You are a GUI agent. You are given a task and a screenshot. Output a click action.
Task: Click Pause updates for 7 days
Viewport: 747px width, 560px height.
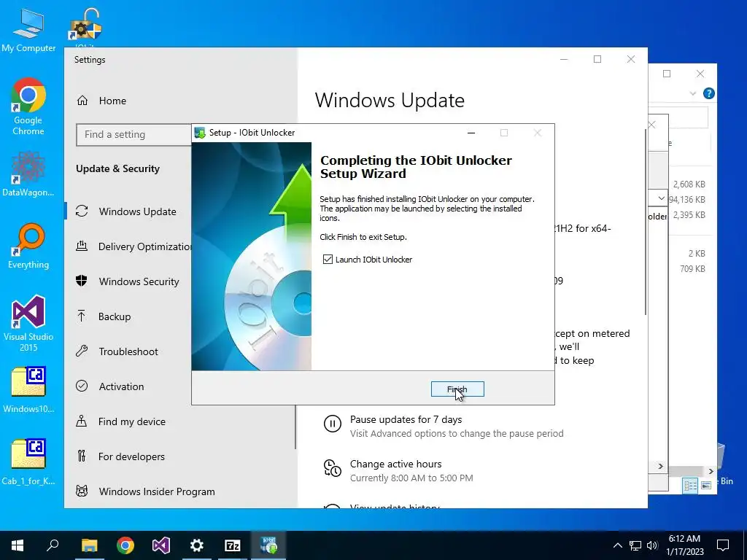pos(406,419)
